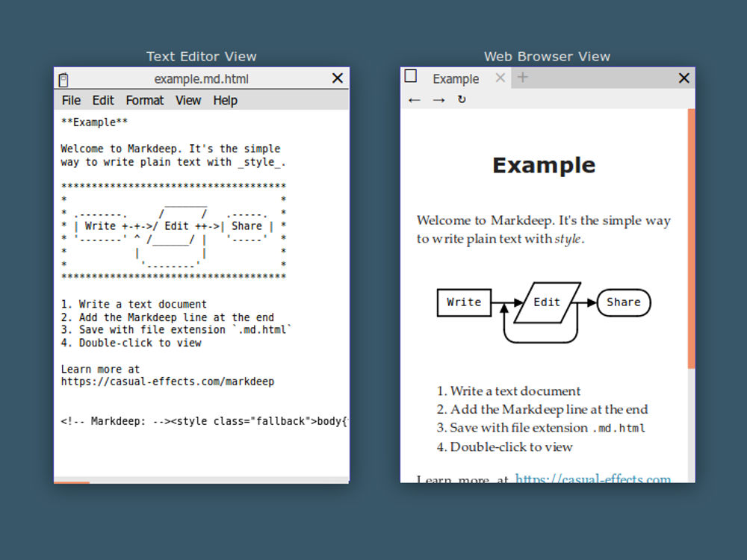Click "1. Write a text document" in the editor
The image size is (747, 560).
click(x=134, y=305)
